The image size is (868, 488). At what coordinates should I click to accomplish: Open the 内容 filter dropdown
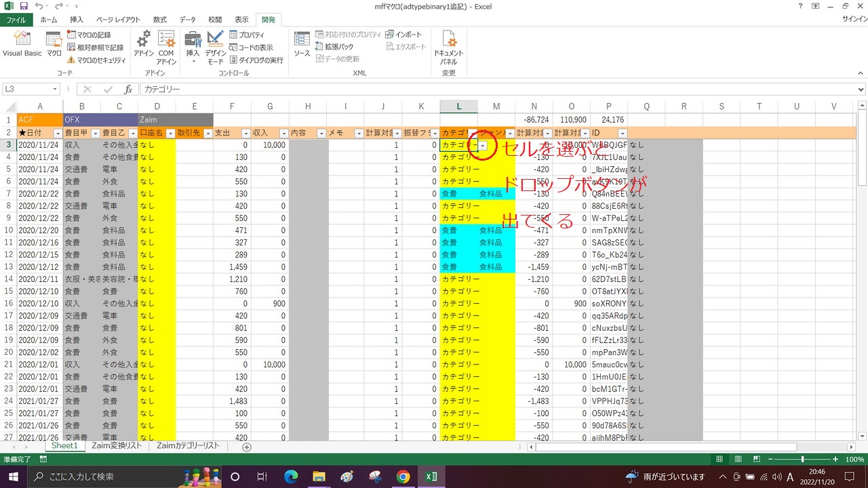320,134
